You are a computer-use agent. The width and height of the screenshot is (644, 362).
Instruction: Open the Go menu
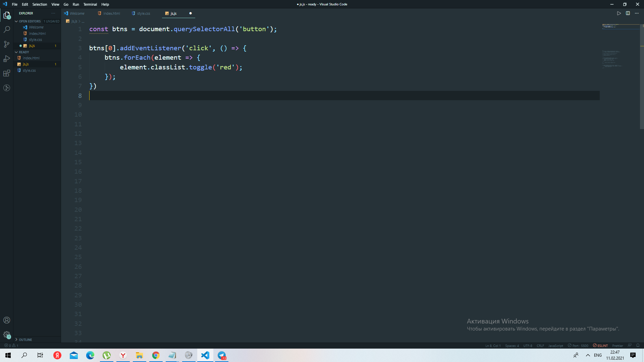pyautogui.click(x=66, y=4)
